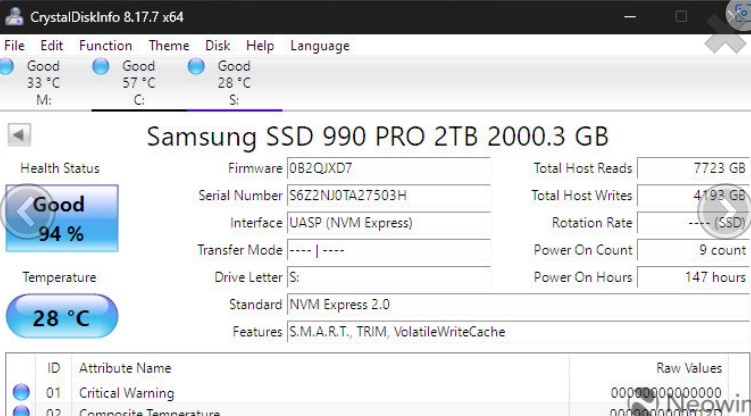
Task: Click the Temperature label
Action: pyautogui.click(x=59, y=278)
